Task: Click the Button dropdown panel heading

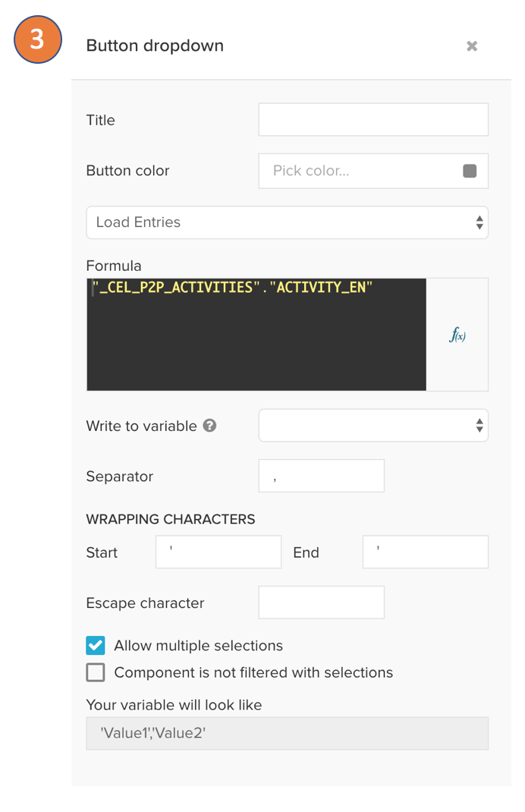Action: tap(155, 46)
